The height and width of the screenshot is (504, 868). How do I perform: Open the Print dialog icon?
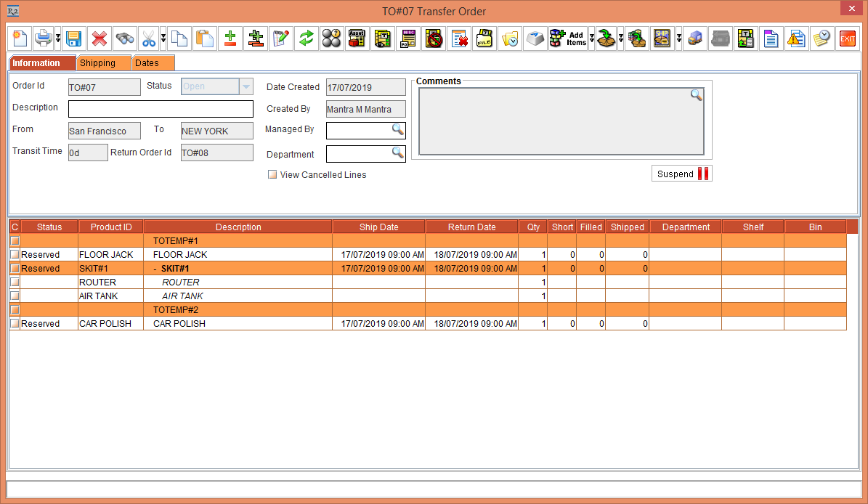tap(44, 38)
